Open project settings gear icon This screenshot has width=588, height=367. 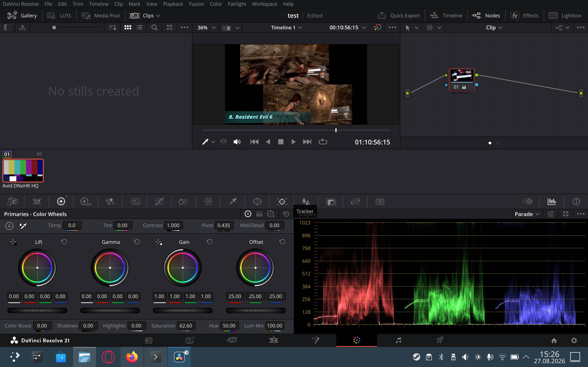[574, 340]
